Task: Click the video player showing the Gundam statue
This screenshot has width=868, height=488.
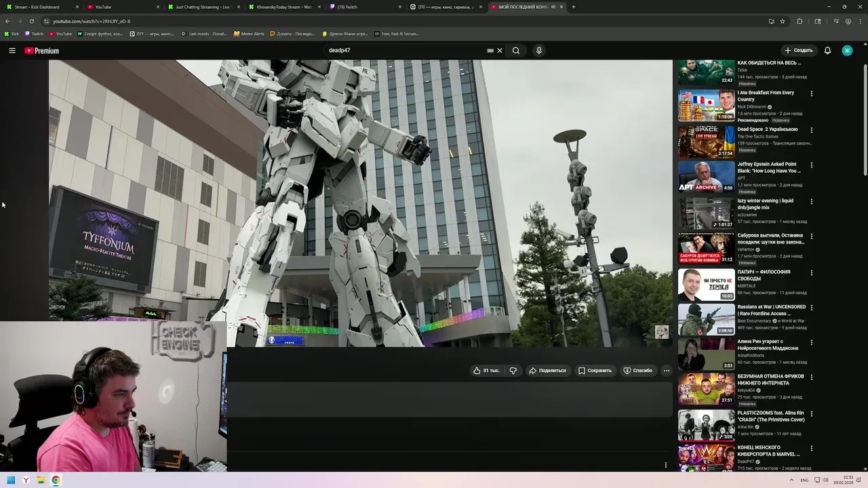Action: pos(360,203)
